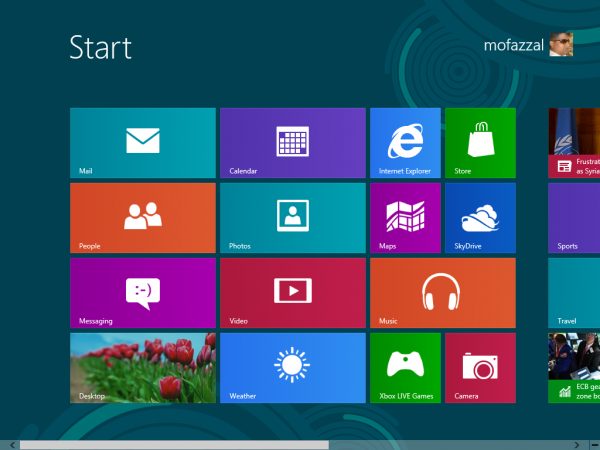The width and height of the screenshot is (600, 450).
Task: Launch Xbox LIVE Games tile
Action: pos(405,368)
